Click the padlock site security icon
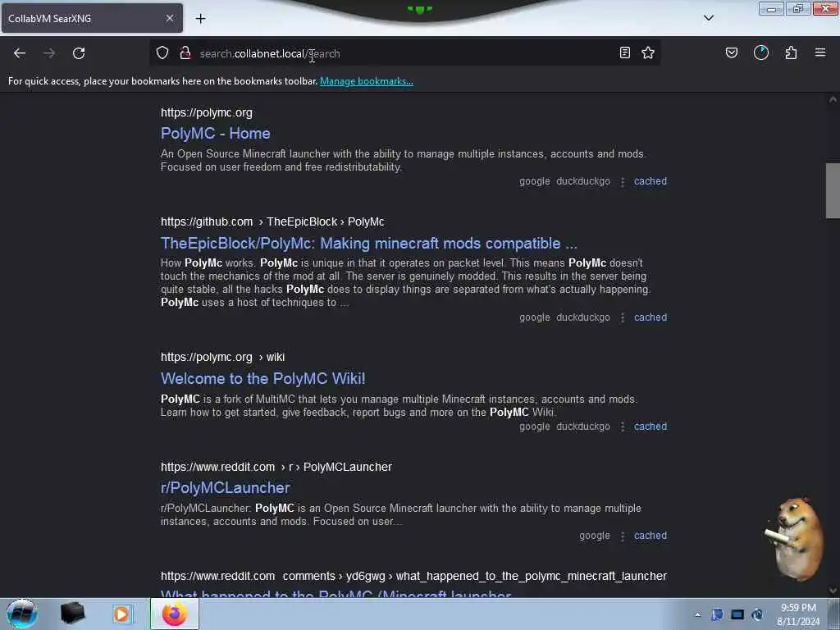Image resolution: width=840 pixels, height=630 pixels. coord(185,52)
